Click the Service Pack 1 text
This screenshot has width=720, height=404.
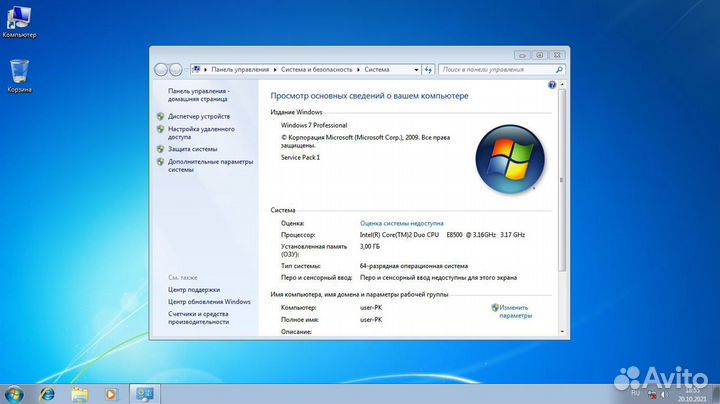click(x=300, y=157)
